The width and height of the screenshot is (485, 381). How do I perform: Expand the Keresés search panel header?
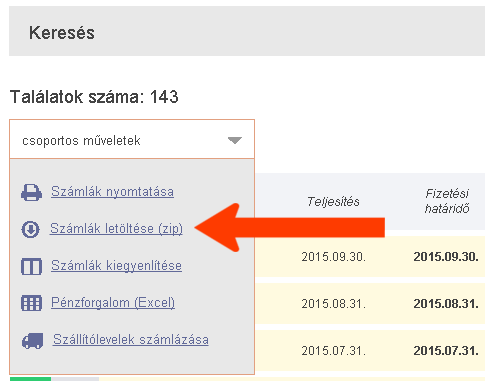[x=247, y=31]
